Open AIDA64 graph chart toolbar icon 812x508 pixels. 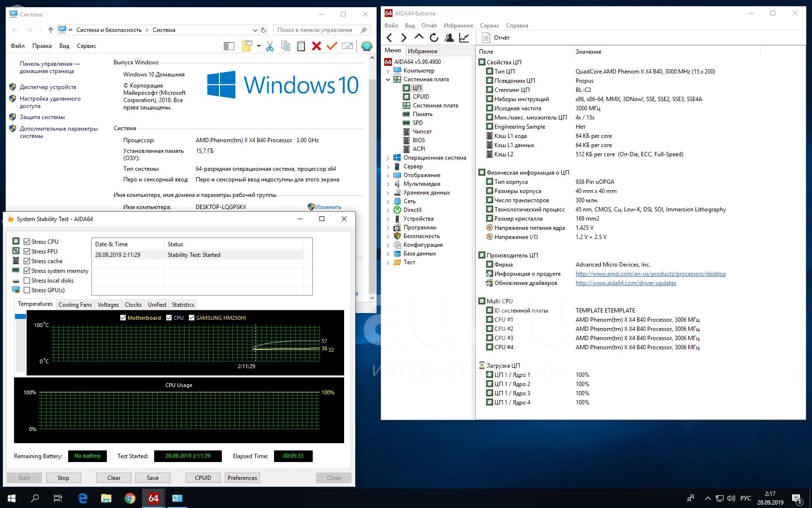pyautogui.click(x=464, y=37)
